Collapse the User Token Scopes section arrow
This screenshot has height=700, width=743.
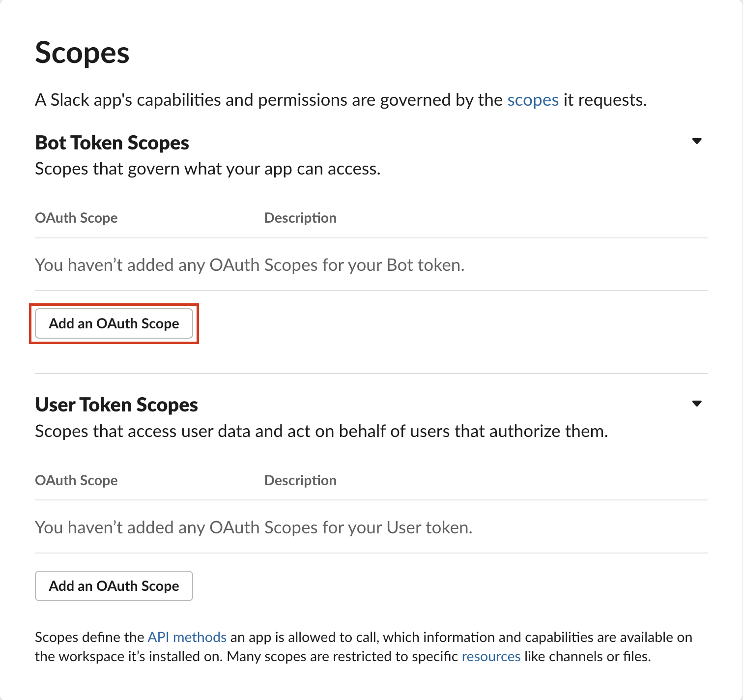[696, 404]
